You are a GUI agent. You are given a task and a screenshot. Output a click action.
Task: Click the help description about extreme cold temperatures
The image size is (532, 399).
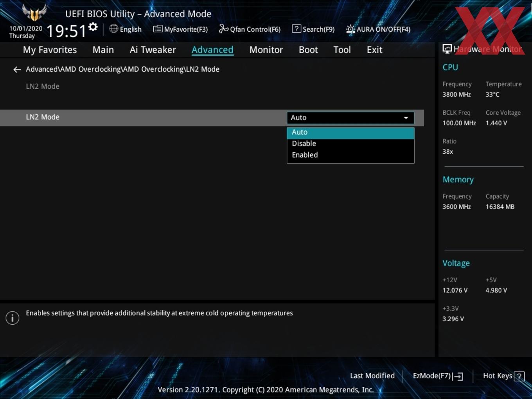pyautogui.click(x=159, y=313)
